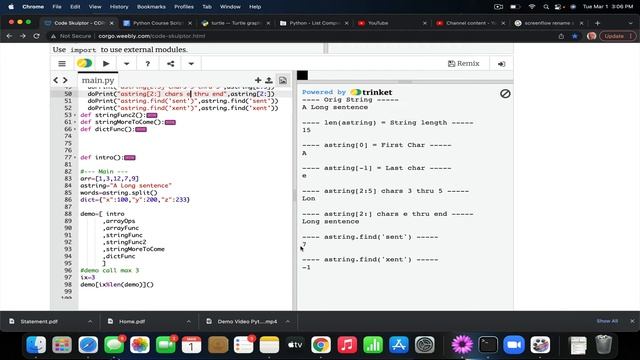
Task: Click Chrome Update button
Action: pyautogui.click(x=618, y=36)
